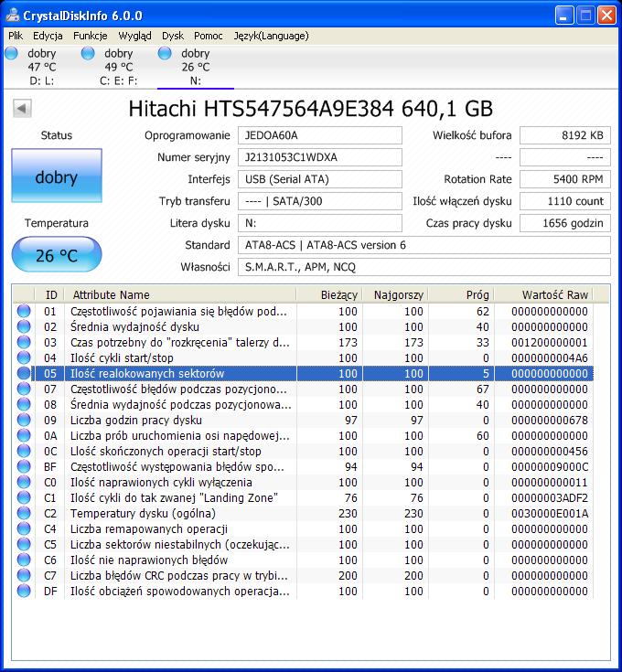Select row 'Liczba godzin pracy dysku'
The image size is (622, 672).
coord(303,420)
